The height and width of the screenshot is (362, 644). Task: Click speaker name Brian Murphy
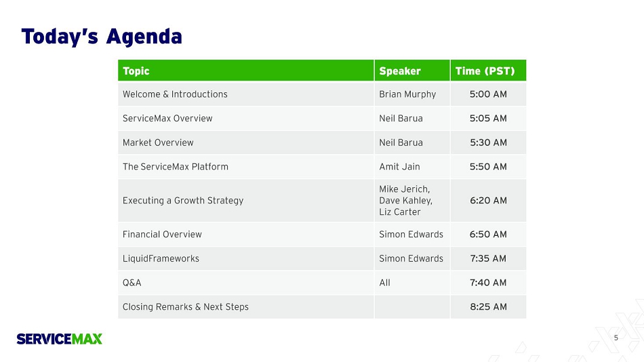[407, 94]
